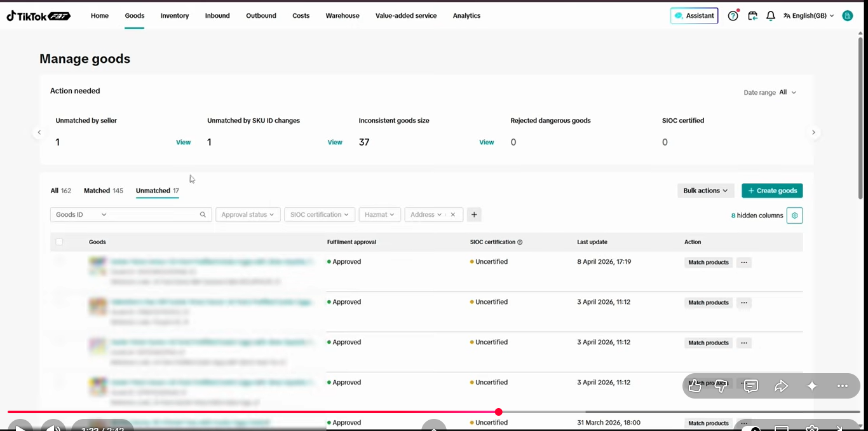Image resolution: width=868 pixels, height=431 pixels.
Task: Open the video comments icon
Action: 750,386
